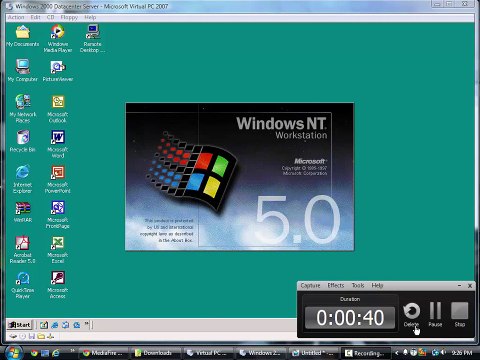
Task: Switch to Recording taskbar button
Action: tap(365, 353)
